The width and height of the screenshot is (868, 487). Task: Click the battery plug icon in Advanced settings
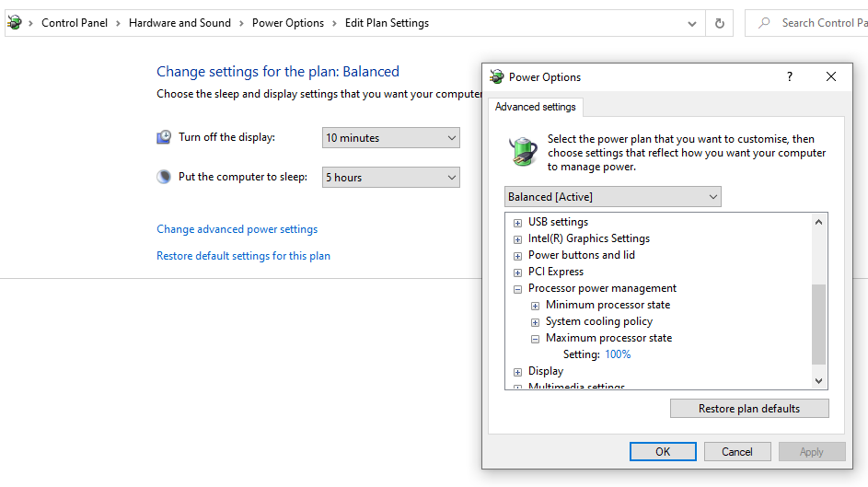pos(523,151)
